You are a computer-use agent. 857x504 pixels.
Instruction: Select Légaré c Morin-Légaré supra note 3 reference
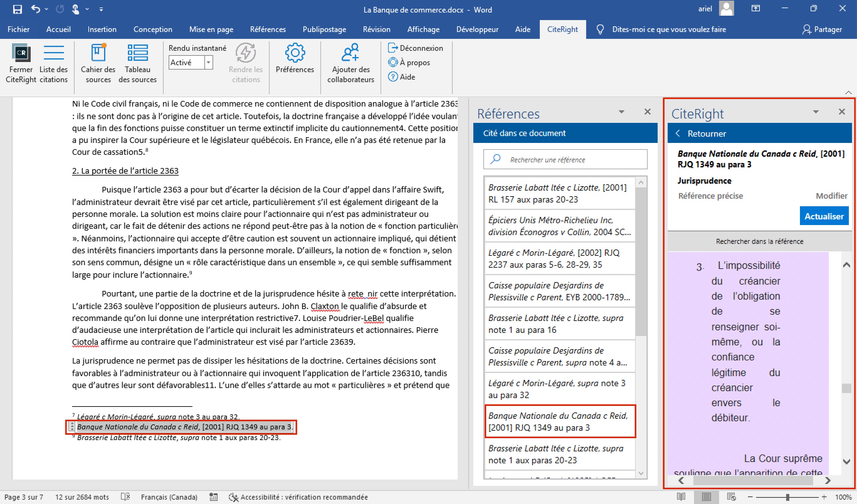point(560,389)
